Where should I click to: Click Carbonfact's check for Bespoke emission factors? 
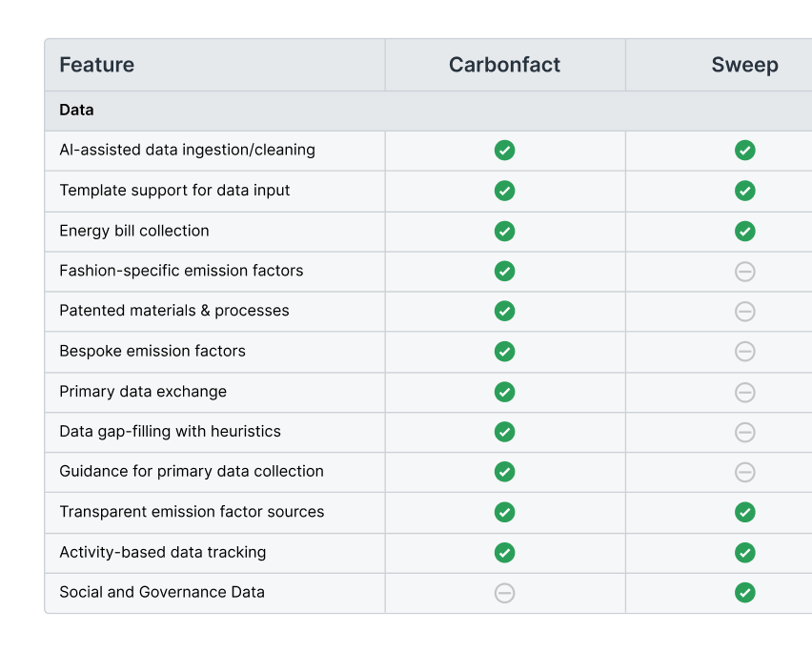(504, 352)
